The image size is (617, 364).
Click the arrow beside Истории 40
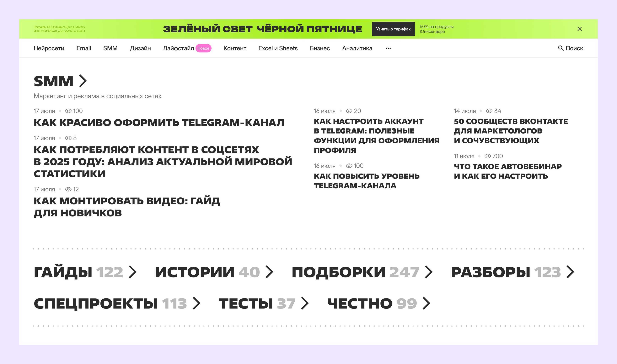point(269,272)
